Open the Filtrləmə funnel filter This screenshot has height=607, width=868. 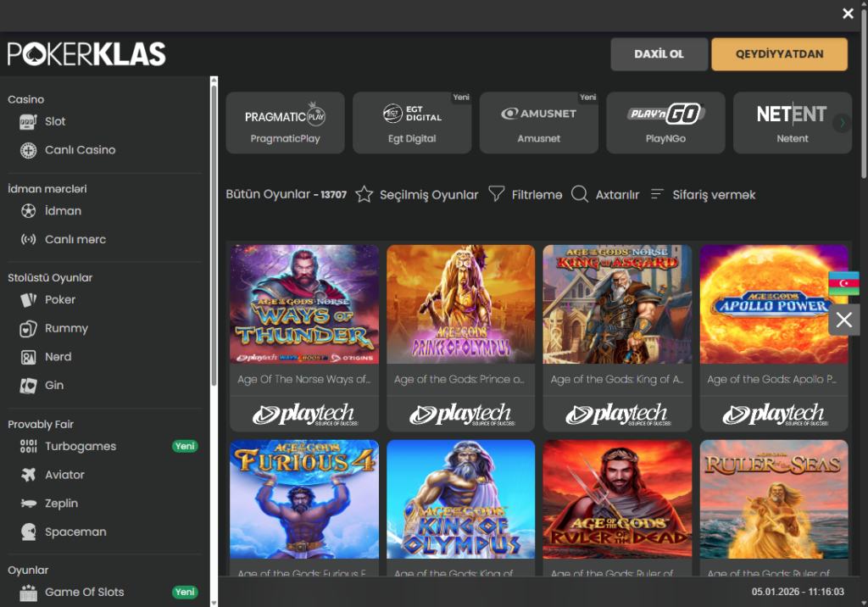(x=497, y=195)
